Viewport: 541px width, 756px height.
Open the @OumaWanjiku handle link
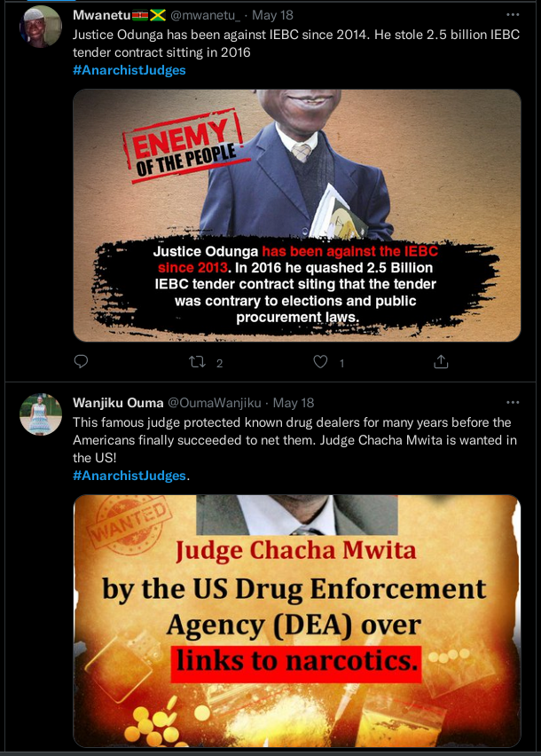[x=215, y=403]
